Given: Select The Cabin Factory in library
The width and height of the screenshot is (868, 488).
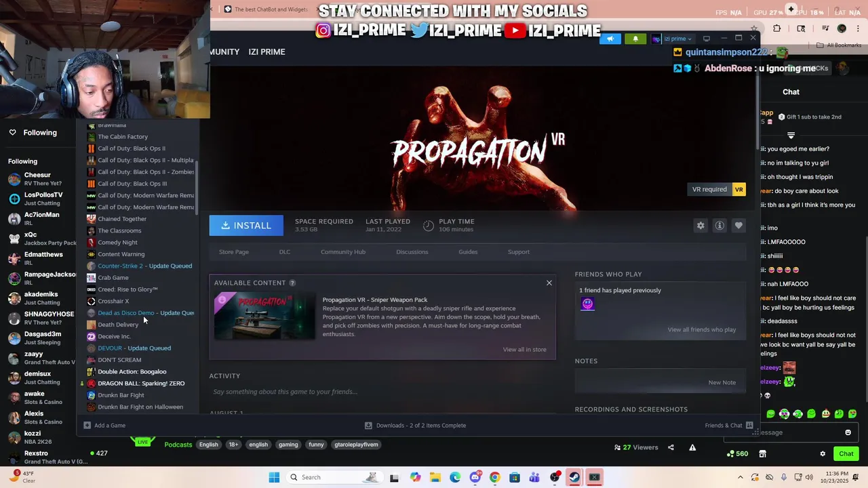Looking at the screenshot, I should pyautogui.click(x=123, y=136).
